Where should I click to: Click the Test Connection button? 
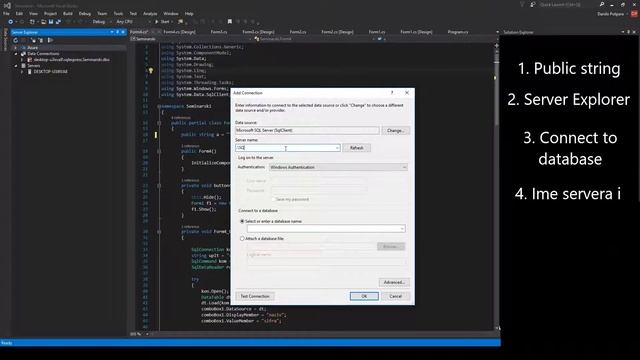(x=255, y=296)
